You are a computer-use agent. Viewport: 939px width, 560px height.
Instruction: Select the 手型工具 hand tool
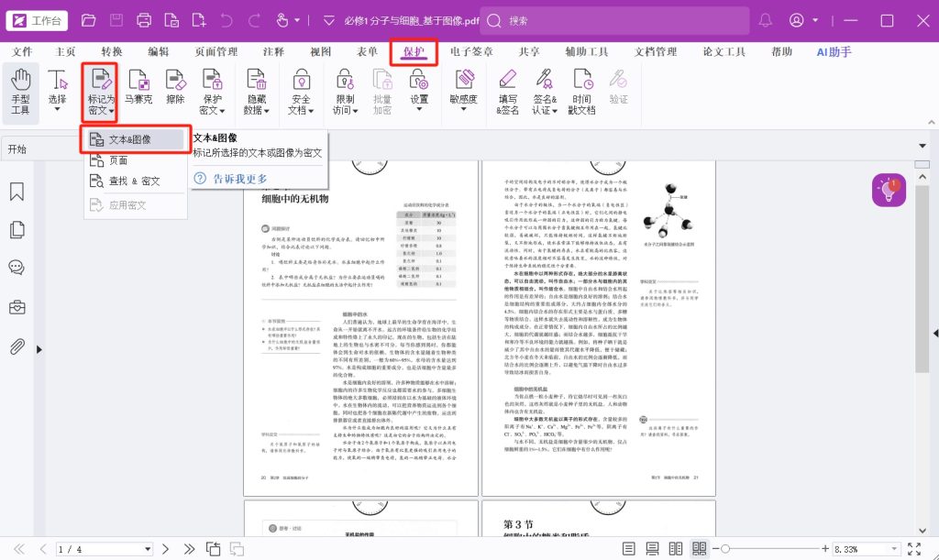click(x=20, y=92)
